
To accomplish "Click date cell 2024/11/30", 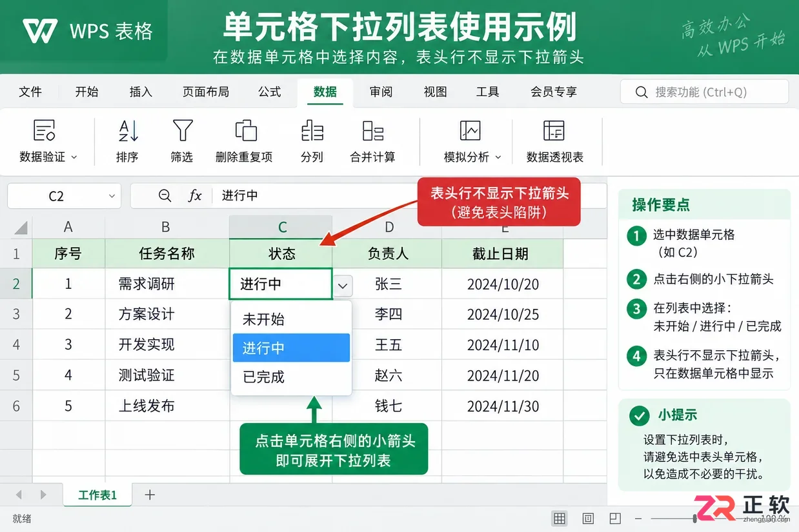I will [x=503, y=406].
